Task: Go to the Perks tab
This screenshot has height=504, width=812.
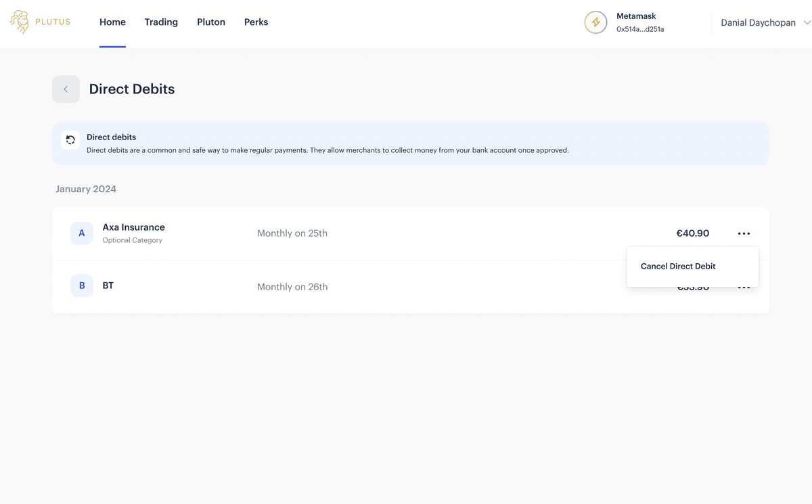Action: [256, 22]
